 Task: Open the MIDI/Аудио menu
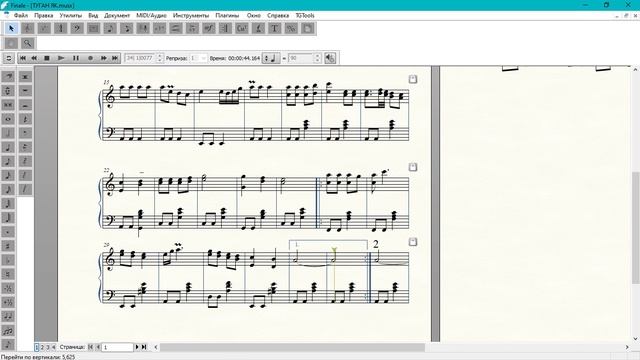pos(151,15)
